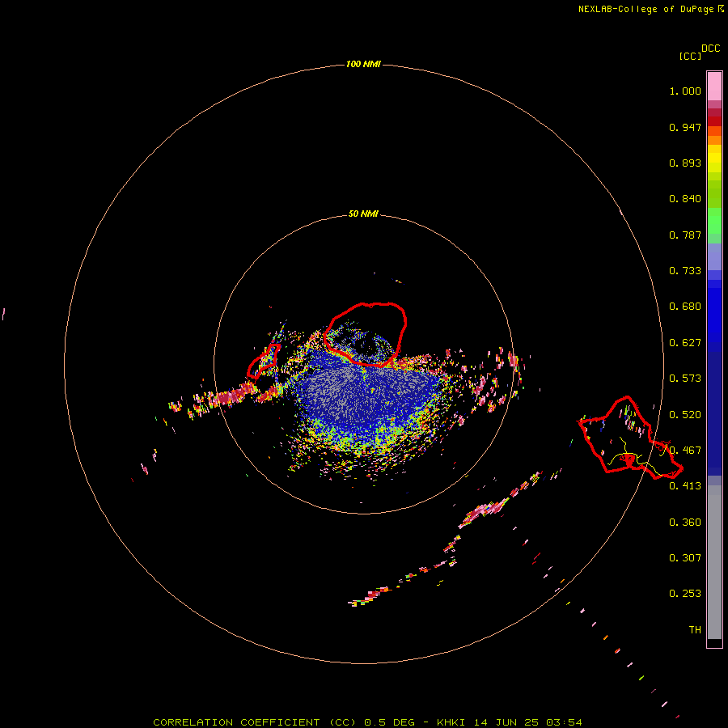Select the 1.000 legend value
The image size is (728, 728).
685,91
